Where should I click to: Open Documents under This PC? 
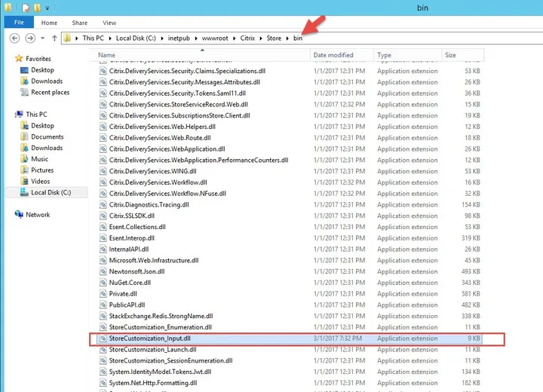pos(48,136)
